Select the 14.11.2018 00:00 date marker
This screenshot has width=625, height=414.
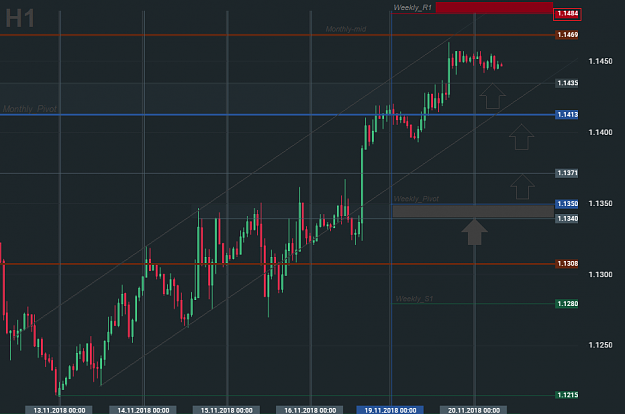click(143, 410)
